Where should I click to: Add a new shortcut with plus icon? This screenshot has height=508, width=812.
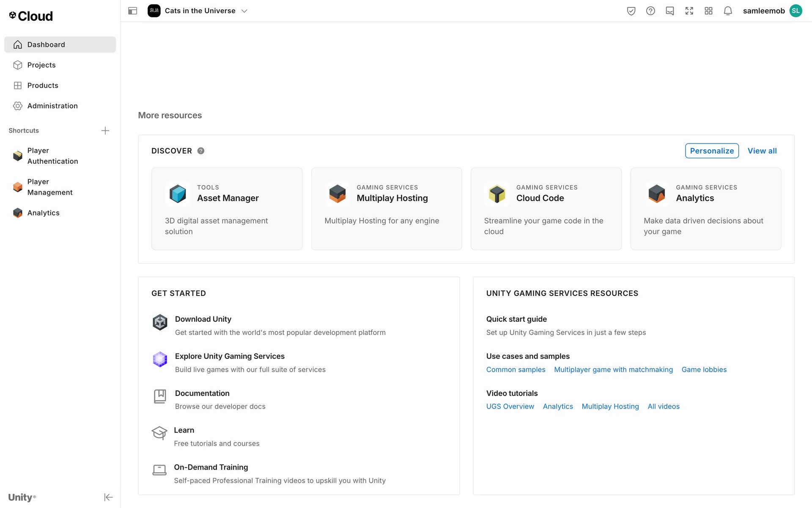click(105, 131)
